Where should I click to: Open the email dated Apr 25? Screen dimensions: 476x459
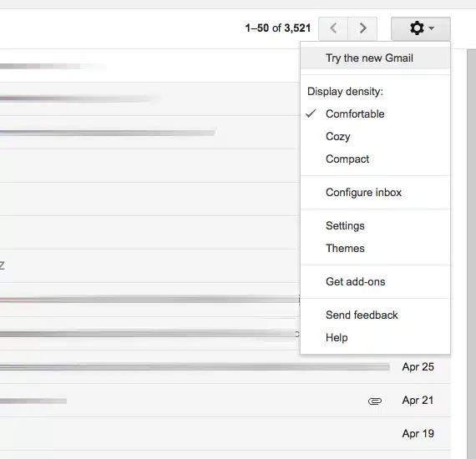pyautogui.click(x=225, y=366)
